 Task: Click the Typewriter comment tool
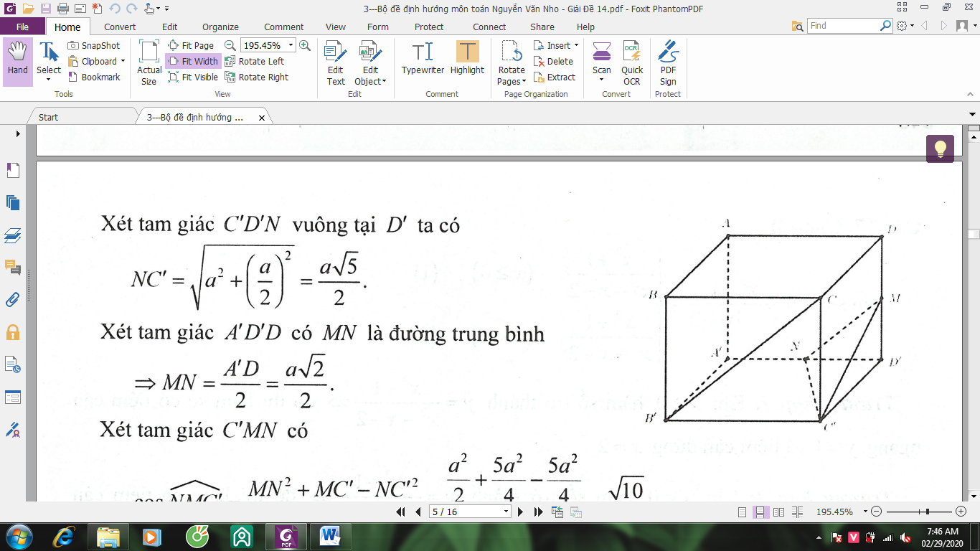423,60
